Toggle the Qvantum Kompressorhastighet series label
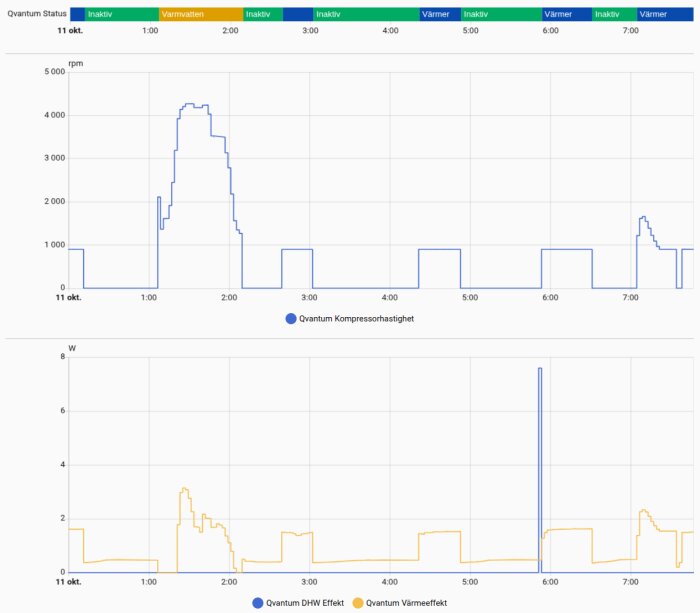Screen dimensions: 700x613 (357, 319)
